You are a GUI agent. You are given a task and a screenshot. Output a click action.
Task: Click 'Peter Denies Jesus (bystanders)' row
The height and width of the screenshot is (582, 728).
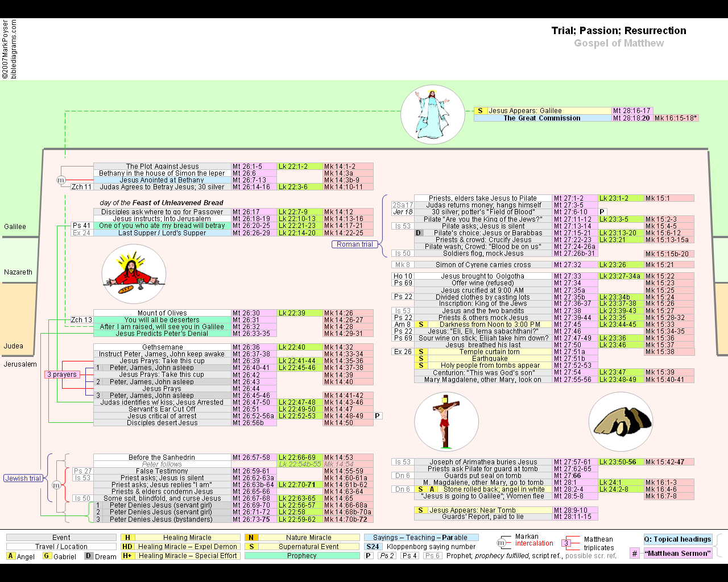[163, 519]
